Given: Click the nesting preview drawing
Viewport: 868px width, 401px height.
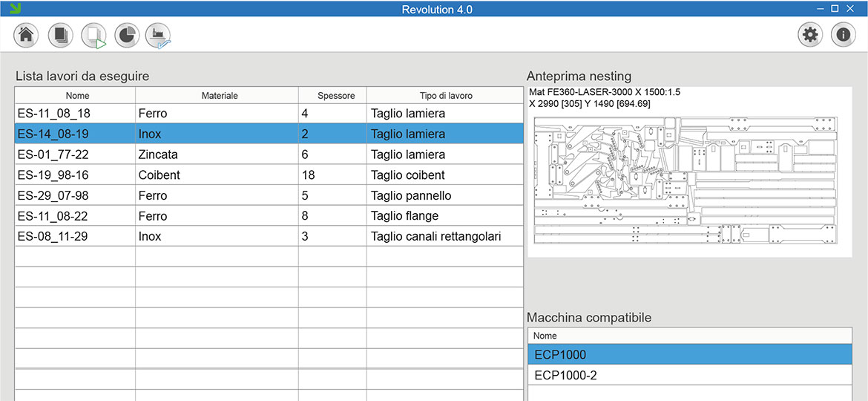Looking at the screenshot, I should click(x=686, y=180).
